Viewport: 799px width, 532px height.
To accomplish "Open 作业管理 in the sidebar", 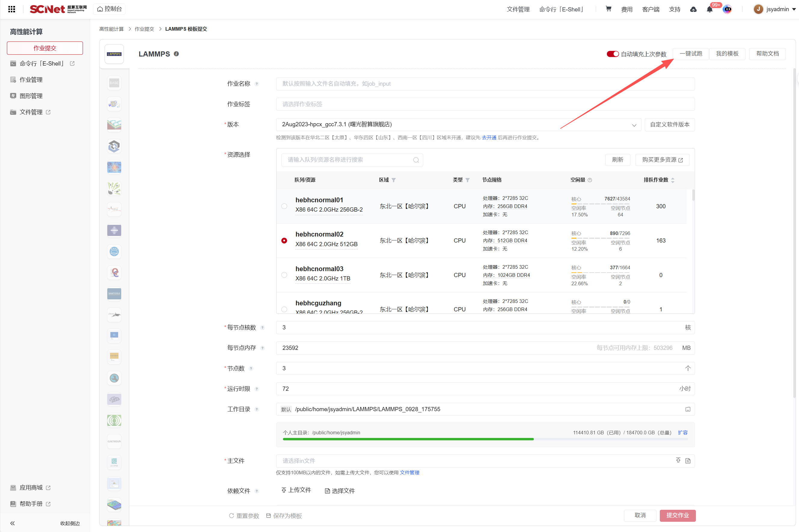I will pos(31,80).
